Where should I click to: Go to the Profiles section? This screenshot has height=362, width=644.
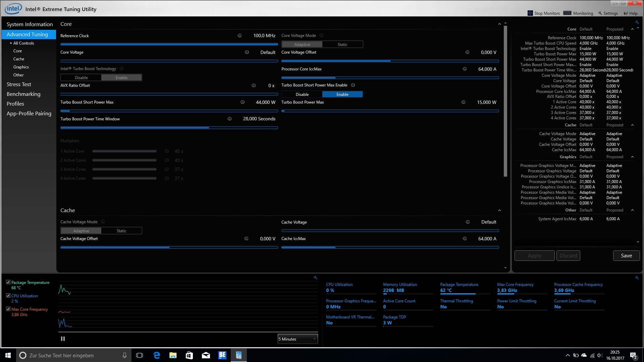[x=15, y=104]
